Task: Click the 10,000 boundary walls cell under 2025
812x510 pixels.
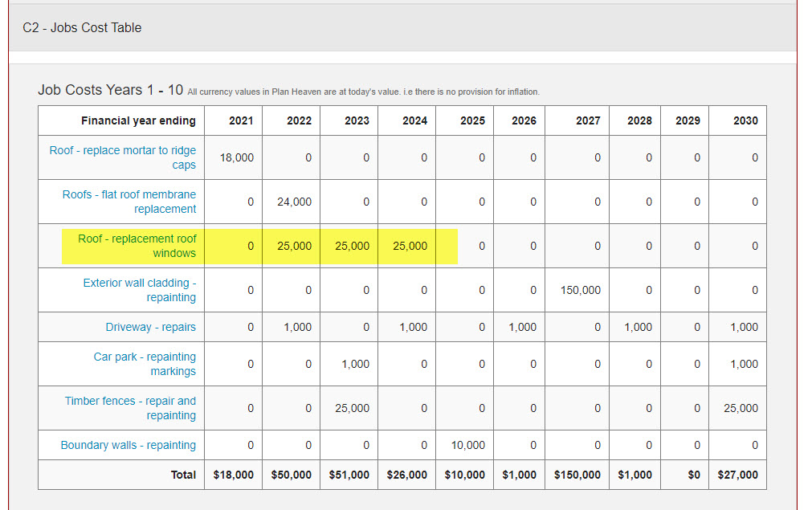Action: 463,445
